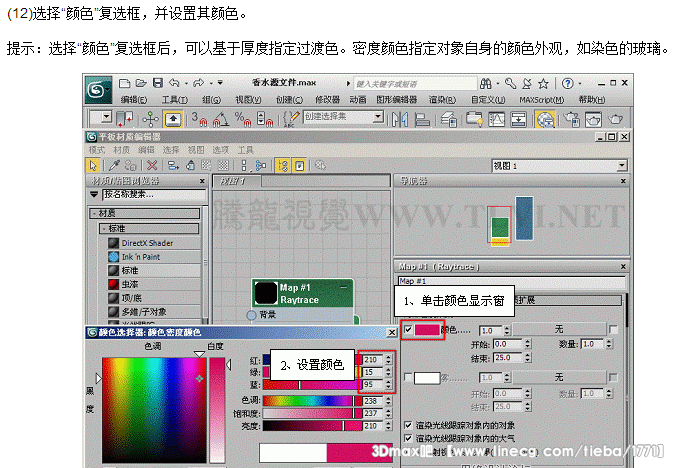
Task: Close the color selector dialog
Action: coord(392,332)
